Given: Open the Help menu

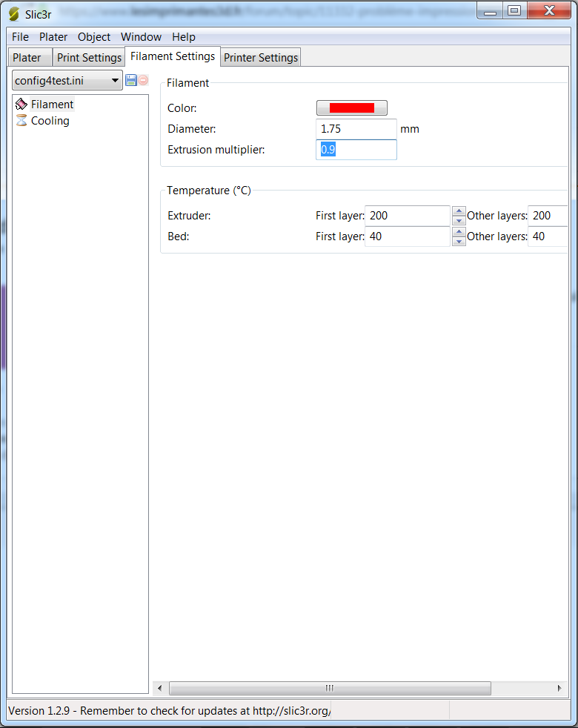Looking at the screenshot, I should tap(184, 36).
